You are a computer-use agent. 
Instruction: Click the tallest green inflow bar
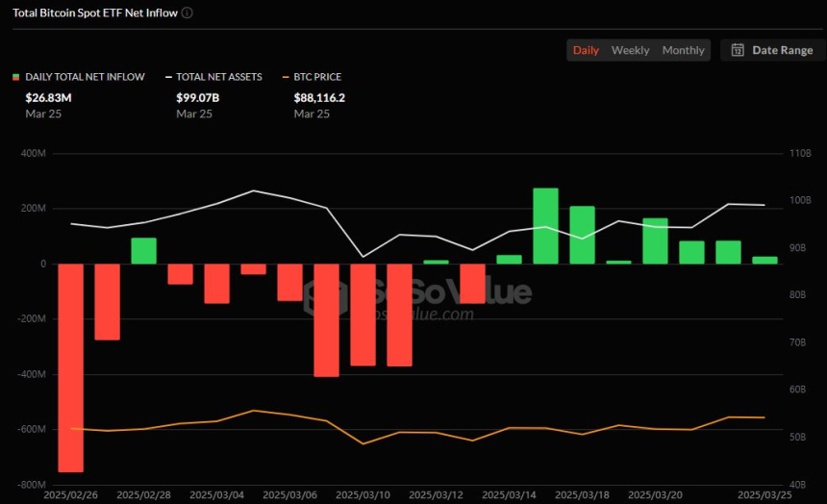coord(545,225)
